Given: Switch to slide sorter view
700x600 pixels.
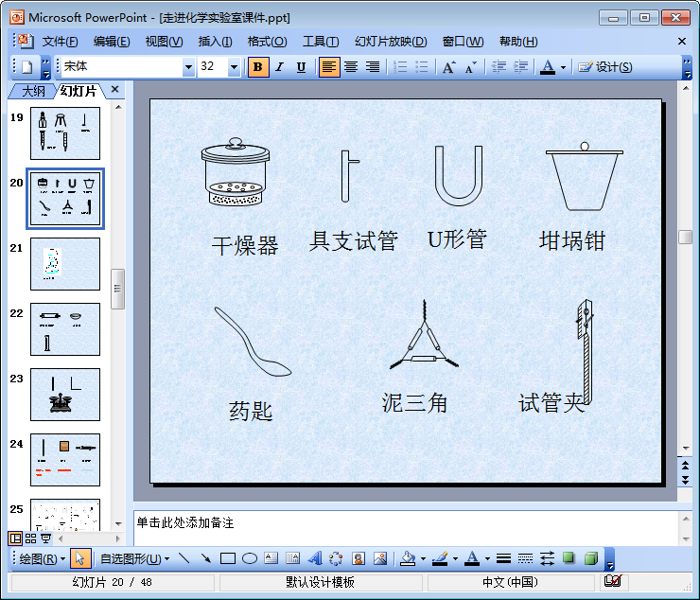Looking at the screenshot, I should coord(30,538).
